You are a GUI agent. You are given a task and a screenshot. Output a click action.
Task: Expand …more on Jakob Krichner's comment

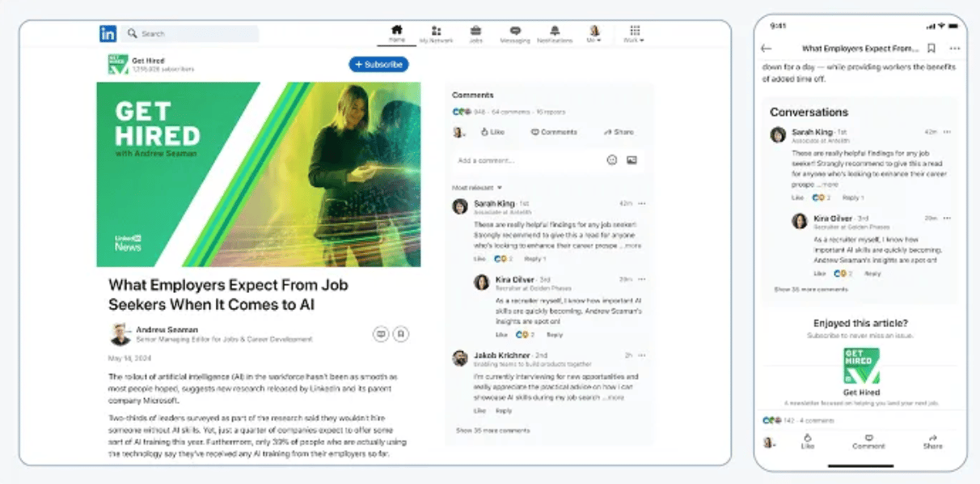(x=614, y=397)
